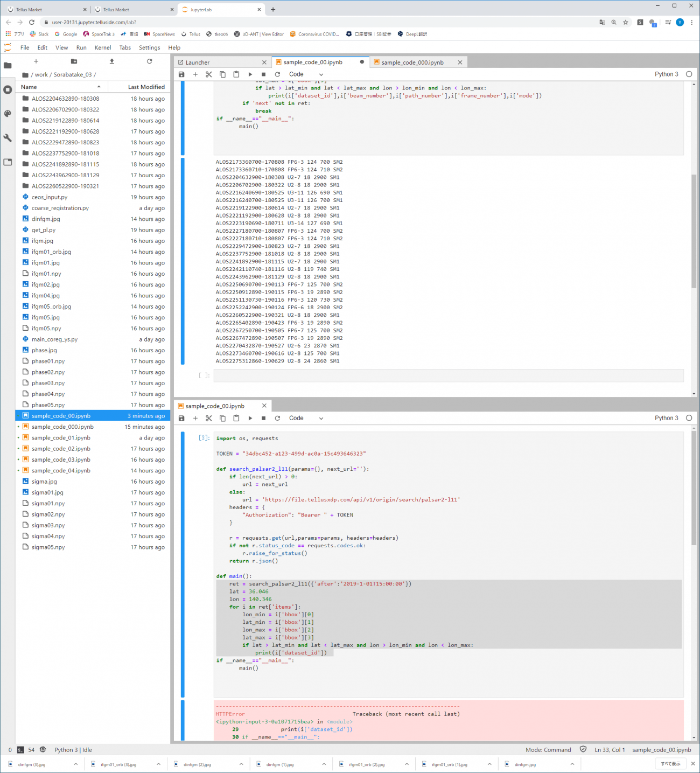
Task: Run the selected cell in bottom notebook
Action: (x=250, y=418)
